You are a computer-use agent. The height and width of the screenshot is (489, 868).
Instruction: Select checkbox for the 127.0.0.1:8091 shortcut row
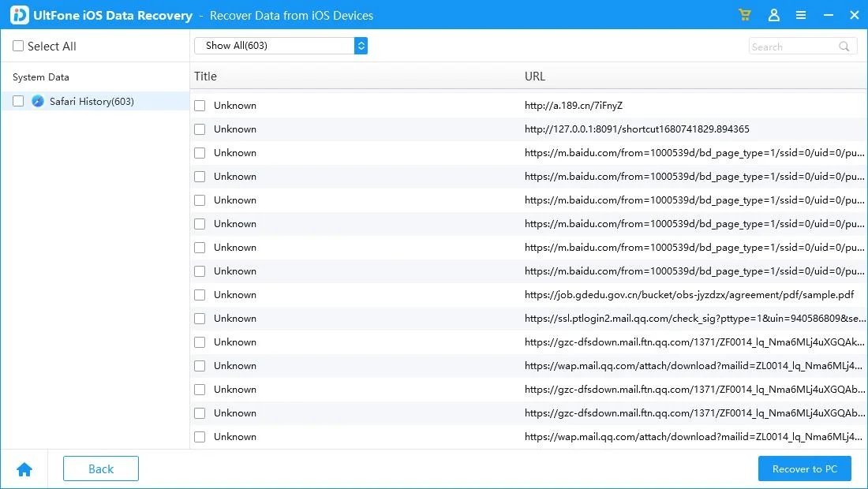click(x=200, y=129)
